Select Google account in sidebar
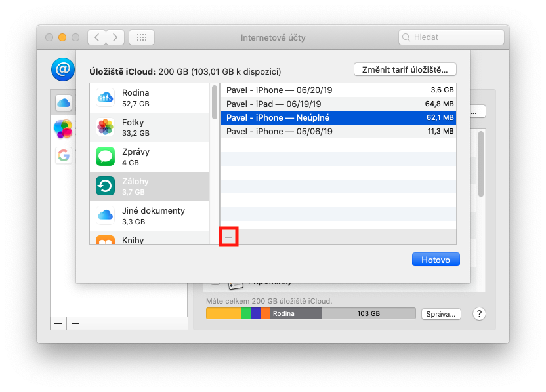 tap(64, 155)
